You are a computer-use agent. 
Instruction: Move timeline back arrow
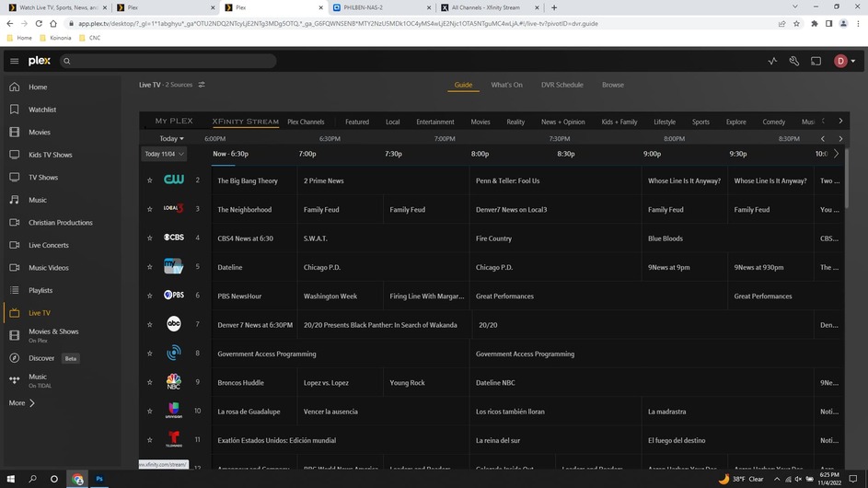[x=823, y=138]
